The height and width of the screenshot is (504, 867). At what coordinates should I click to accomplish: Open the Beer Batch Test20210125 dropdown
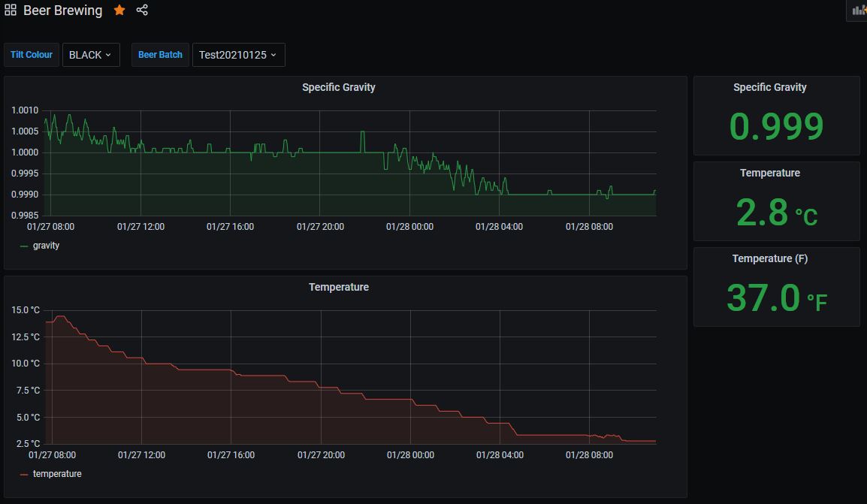[238, 55]
